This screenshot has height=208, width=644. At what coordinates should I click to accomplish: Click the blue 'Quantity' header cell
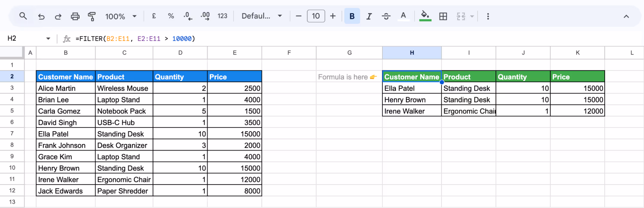(x=180, y=77)
